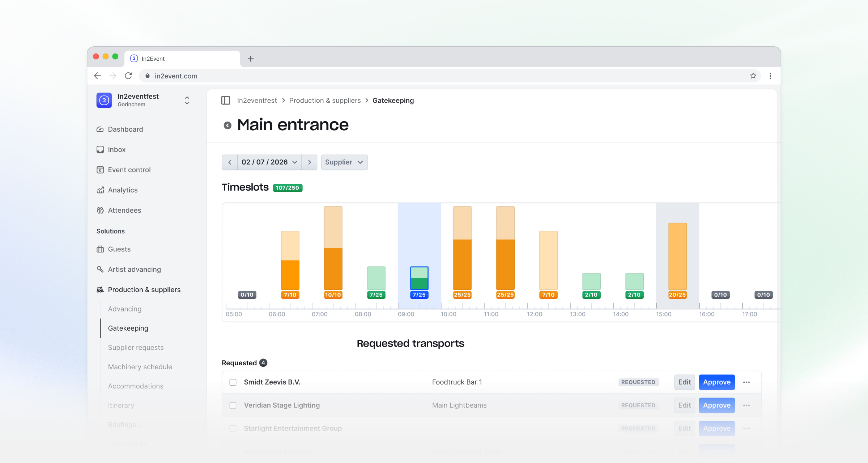Open Advancing in the sidebar
Viewport: 868px width, 463px height.
[125, 309]
